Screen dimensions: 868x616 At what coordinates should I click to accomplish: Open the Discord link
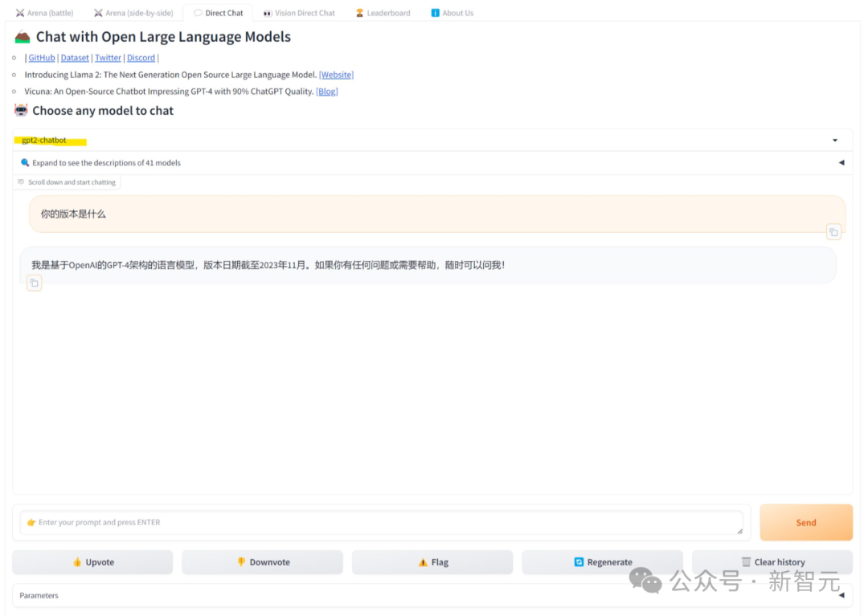141,58
